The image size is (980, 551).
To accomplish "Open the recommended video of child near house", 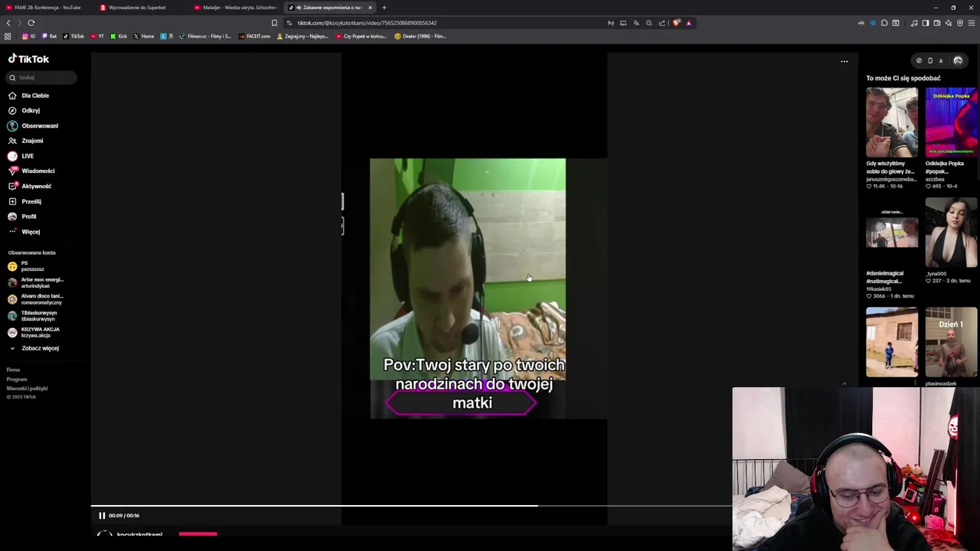I will tap(892, 342).
